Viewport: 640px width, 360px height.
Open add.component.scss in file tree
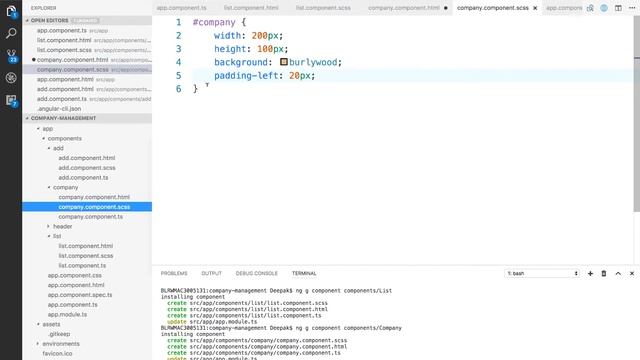pos(87,168)
